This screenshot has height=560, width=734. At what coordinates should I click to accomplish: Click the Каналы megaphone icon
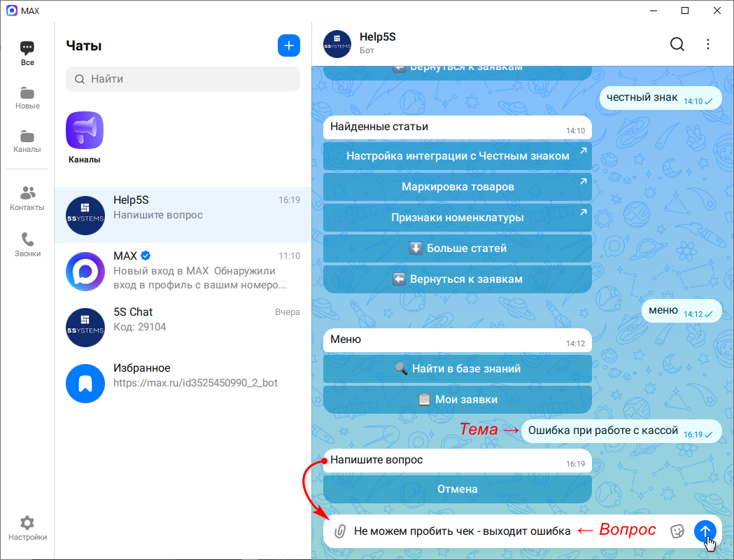[85, 130]
